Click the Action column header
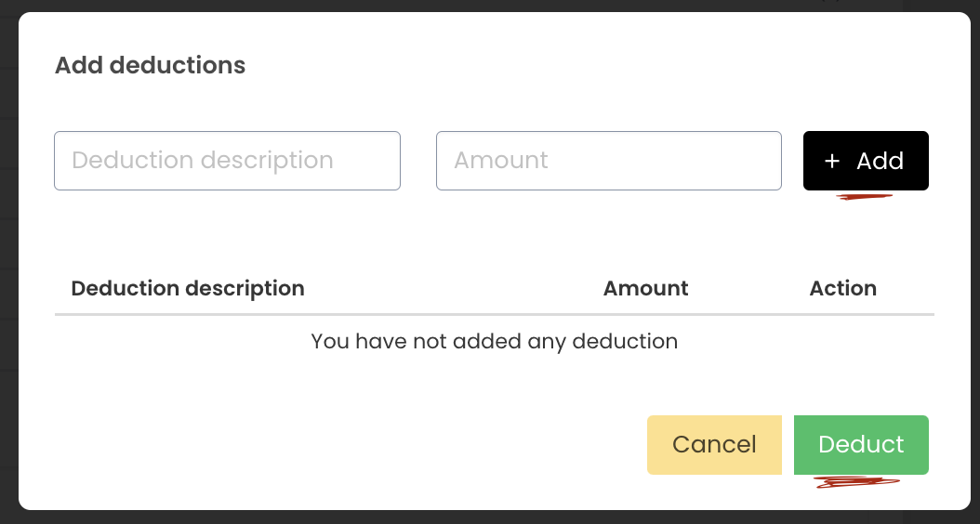 point(842,288)
